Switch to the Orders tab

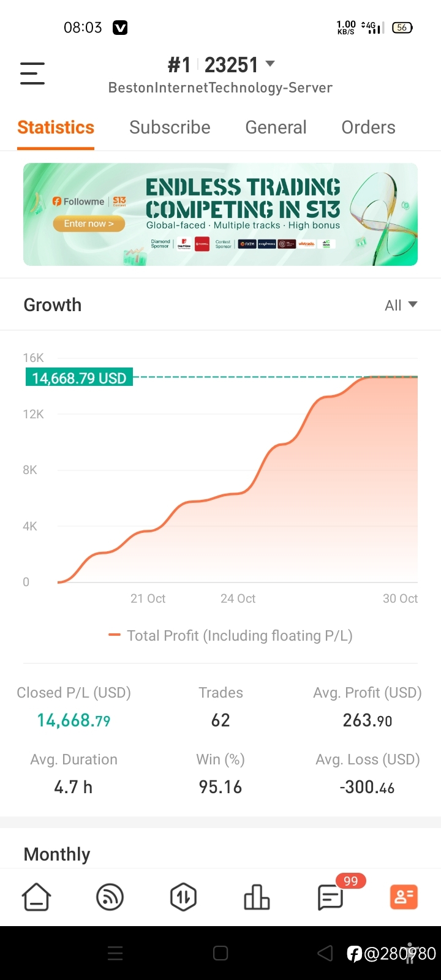tap(368, 127)
